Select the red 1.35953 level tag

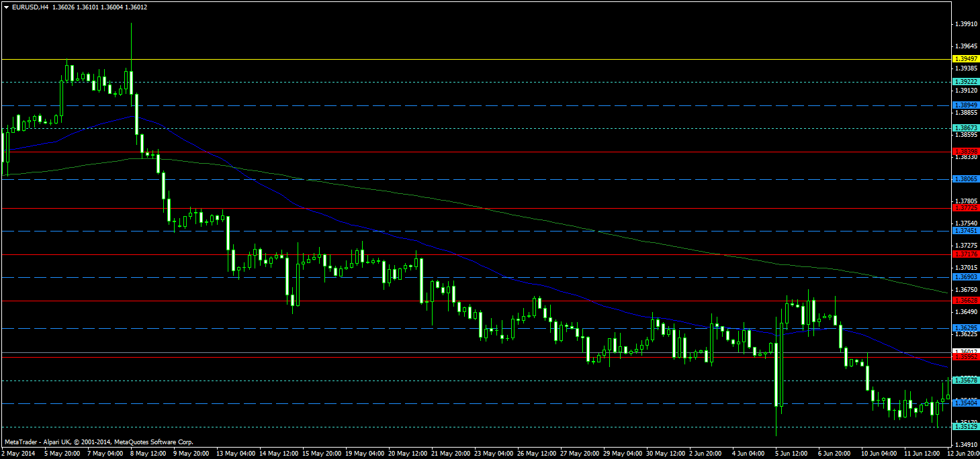pos(966,358)
